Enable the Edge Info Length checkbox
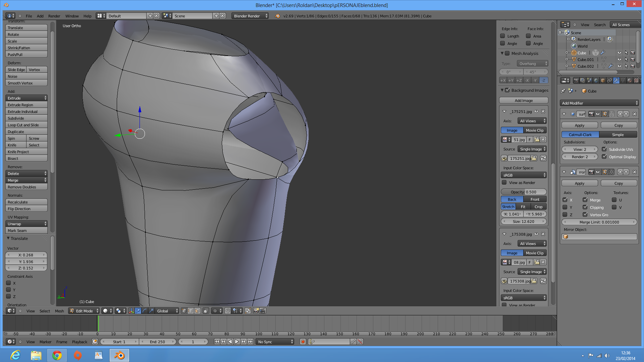The height and width of the screenshot is (362, 644). click(x=502, y=36)
